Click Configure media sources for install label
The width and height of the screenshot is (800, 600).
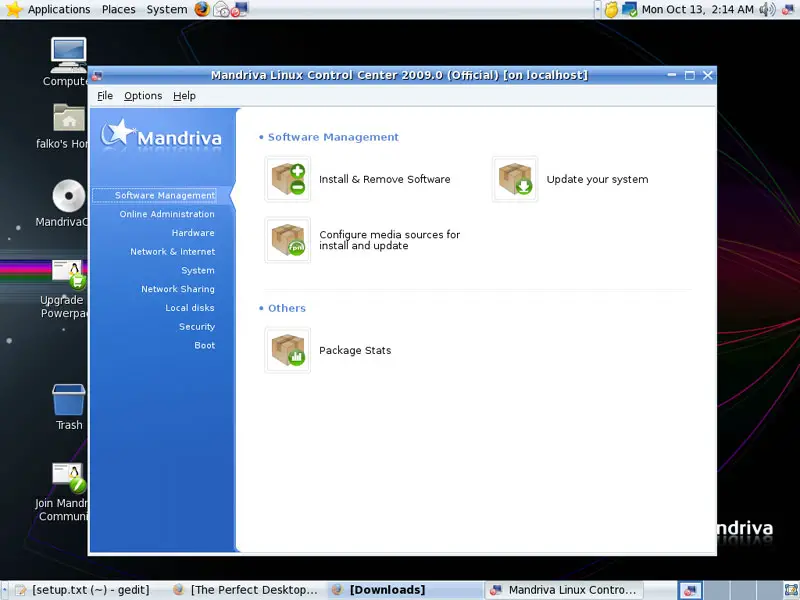point(390,240)
